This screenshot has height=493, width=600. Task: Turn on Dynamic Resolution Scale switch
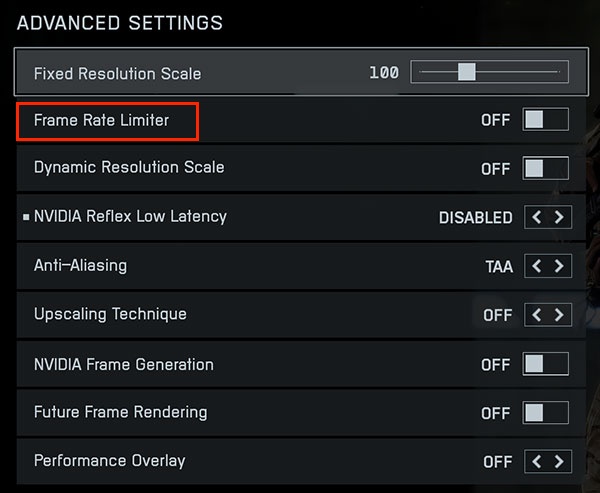pyautogui.click(x=545, y=168)
